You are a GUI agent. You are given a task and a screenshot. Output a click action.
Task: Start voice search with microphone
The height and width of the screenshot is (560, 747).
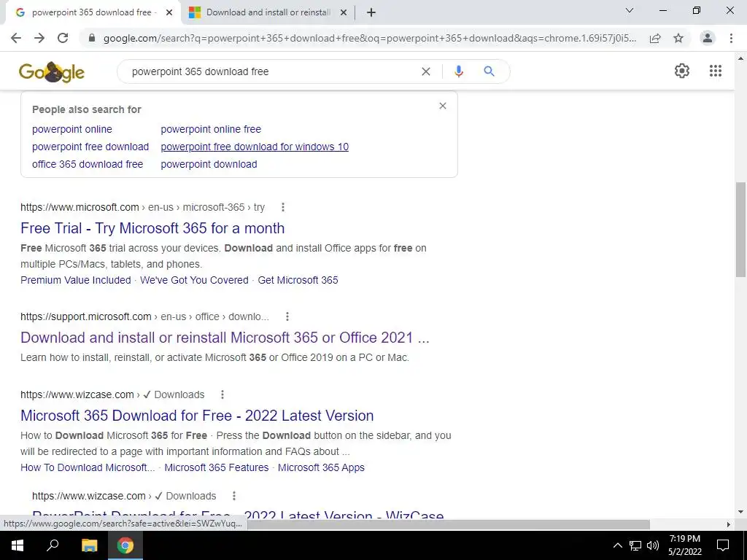pyautogui.click(x=459, y=71)
